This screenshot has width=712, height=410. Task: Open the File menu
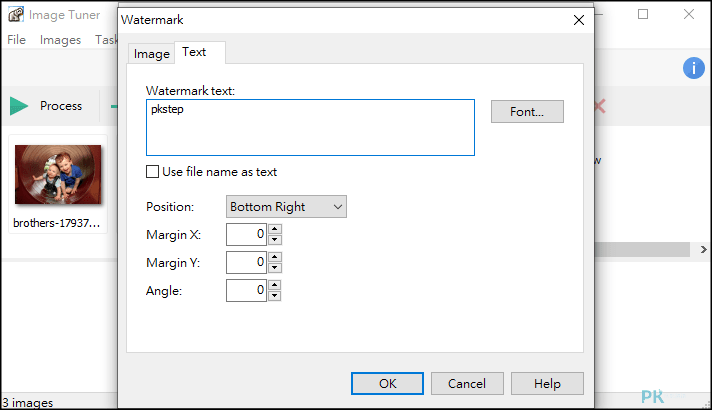click(x=16, y=40)
